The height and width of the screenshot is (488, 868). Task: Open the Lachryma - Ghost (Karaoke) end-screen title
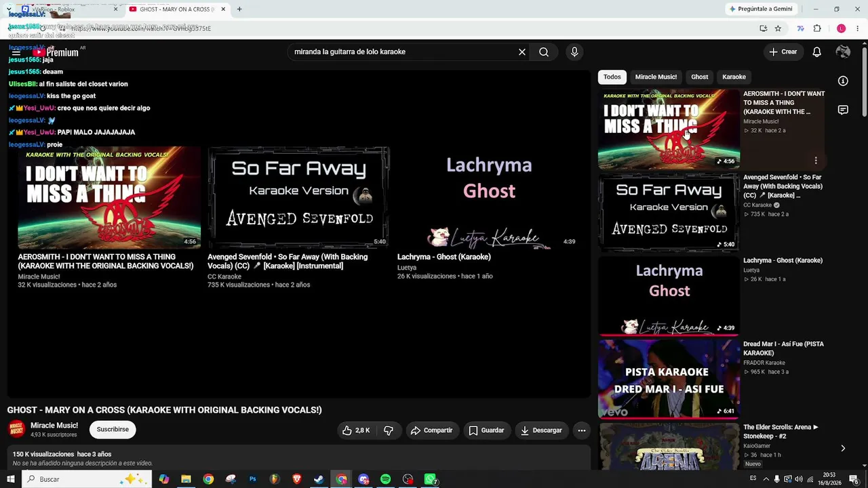pos(444,257)
